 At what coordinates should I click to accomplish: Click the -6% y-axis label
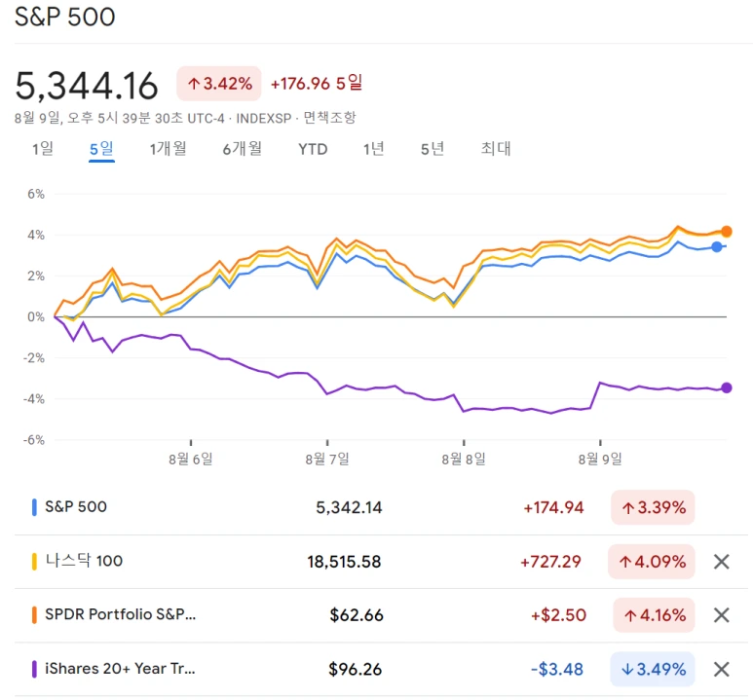(34, 440)
